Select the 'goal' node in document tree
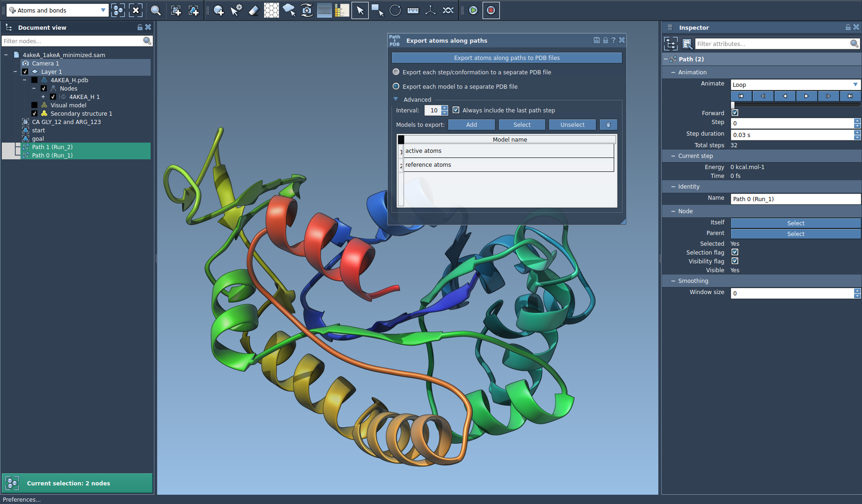 pyautogui.click(x=38, y=139)
